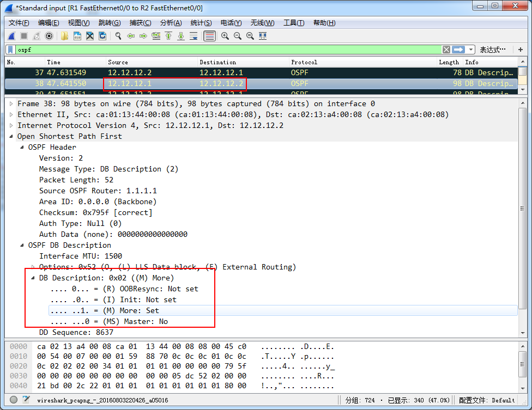
Task: Clear the ospf display filter
Action: (446, 50)
